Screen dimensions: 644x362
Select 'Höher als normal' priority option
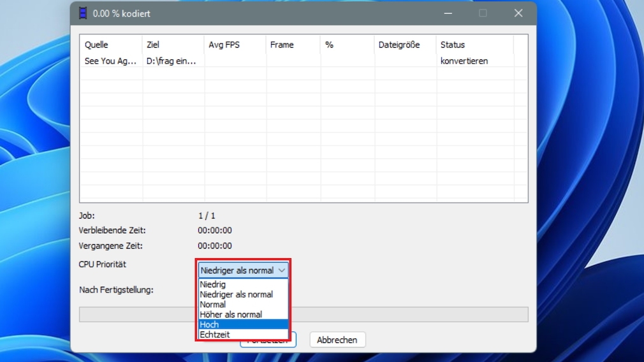pos(231,314)
